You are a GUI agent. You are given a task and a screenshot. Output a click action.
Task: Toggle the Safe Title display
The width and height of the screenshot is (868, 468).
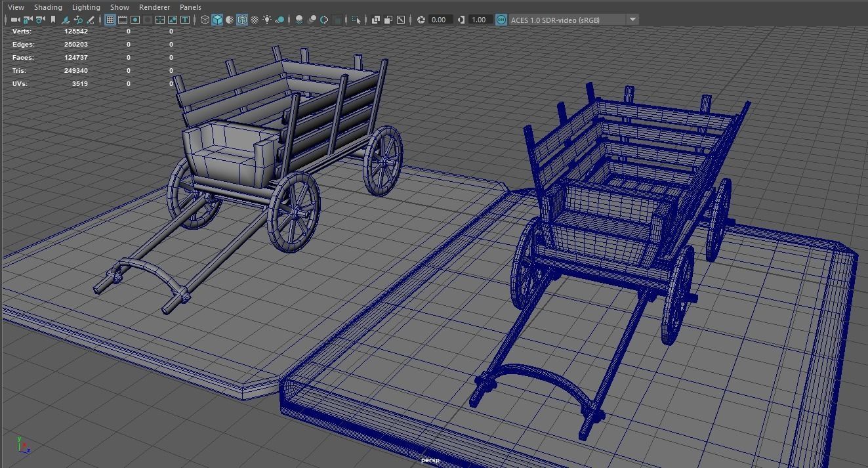[185, 20]
